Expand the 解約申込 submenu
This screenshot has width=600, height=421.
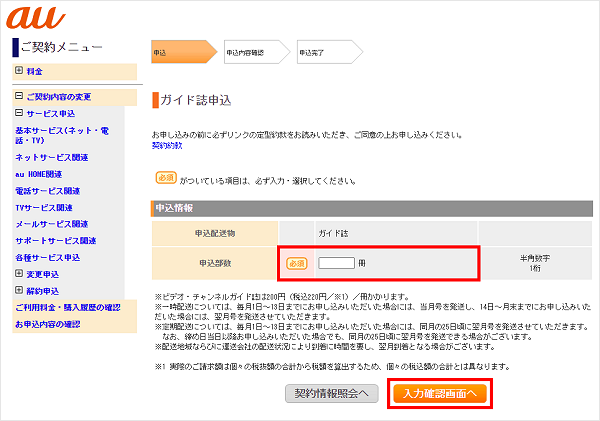(x=19, y=291)
